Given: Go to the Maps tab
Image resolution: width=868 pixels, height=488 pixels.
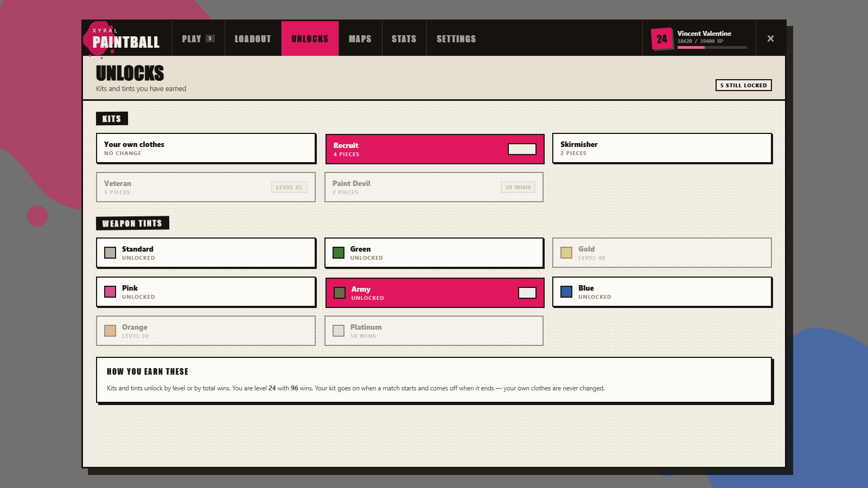Looking at the screenshot, I should pyautogui.click(x=360, y=38).
